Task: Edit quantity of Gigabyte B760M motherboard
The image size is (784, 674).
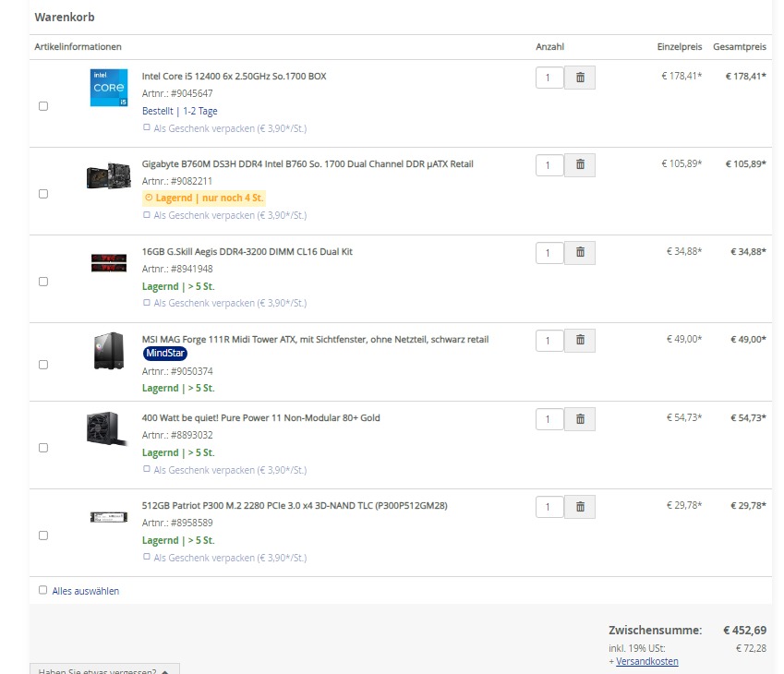Action: coord(549,165)
